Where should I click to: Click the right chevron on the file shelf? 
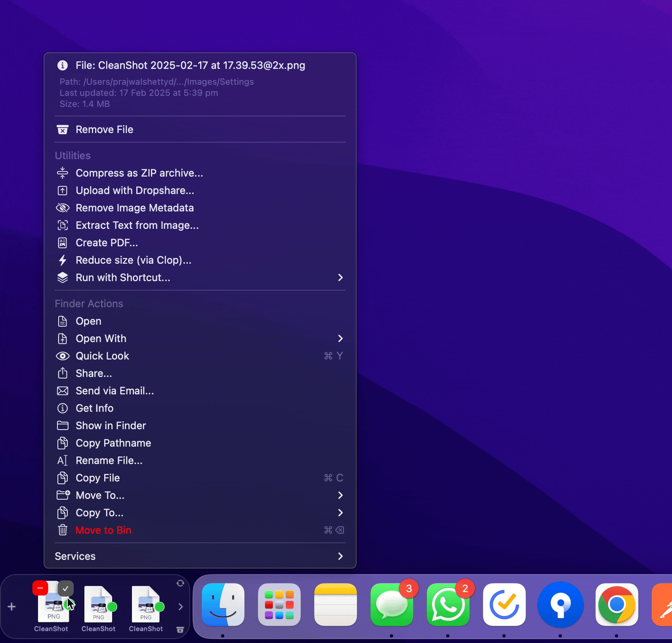point(181,607)
